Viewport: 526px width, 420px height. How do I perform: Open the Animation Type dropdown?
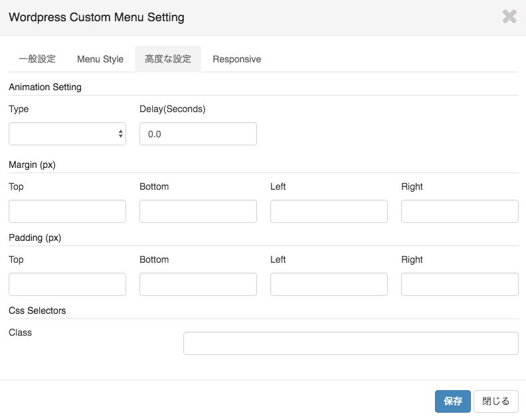click(68, 134)
